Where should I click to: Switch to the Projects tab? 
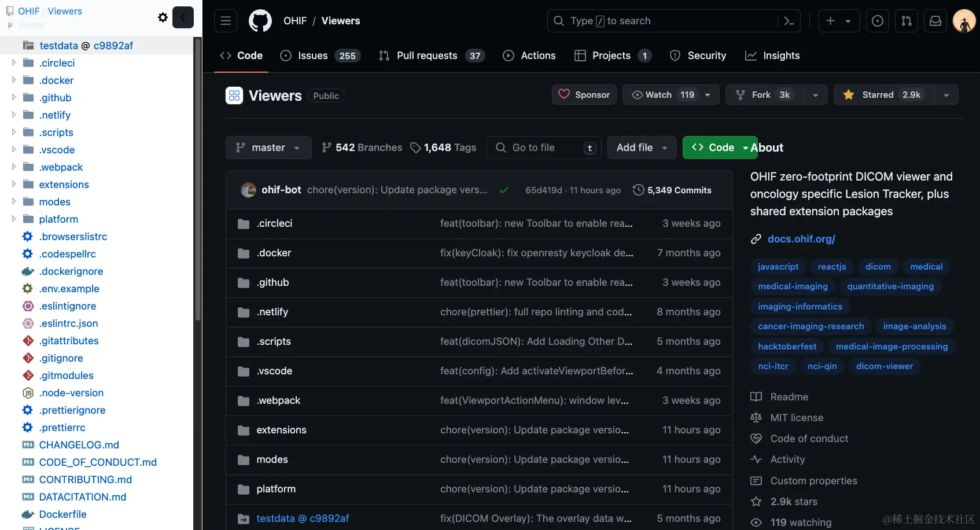[613, 56]
